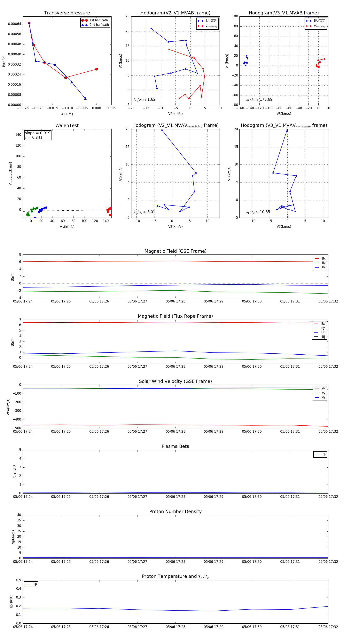Click the 'Vy' legend entry in velocity plot
Screen dimensions: 351x644
tap(320, 393)
